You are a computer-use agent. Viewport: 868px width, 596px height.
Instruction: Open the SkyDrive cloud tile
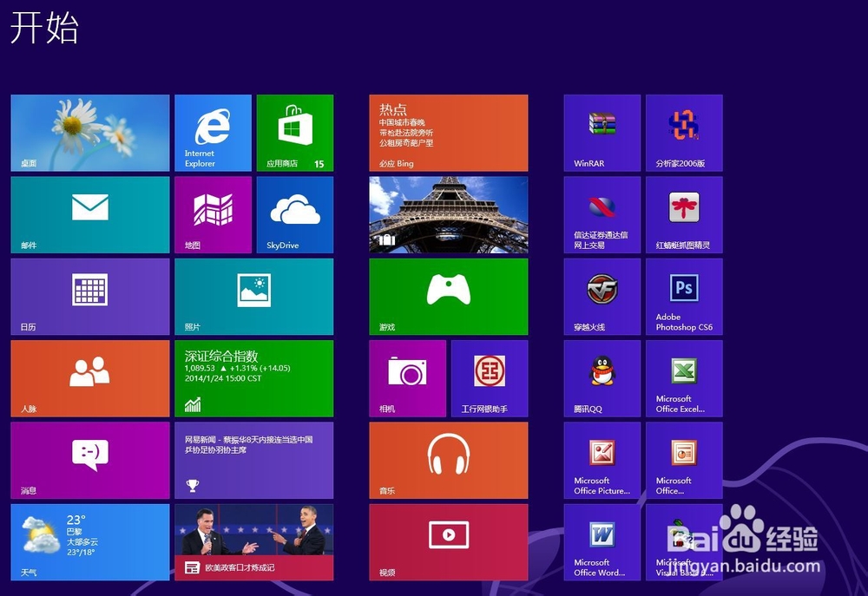click(x=295, y=214)
